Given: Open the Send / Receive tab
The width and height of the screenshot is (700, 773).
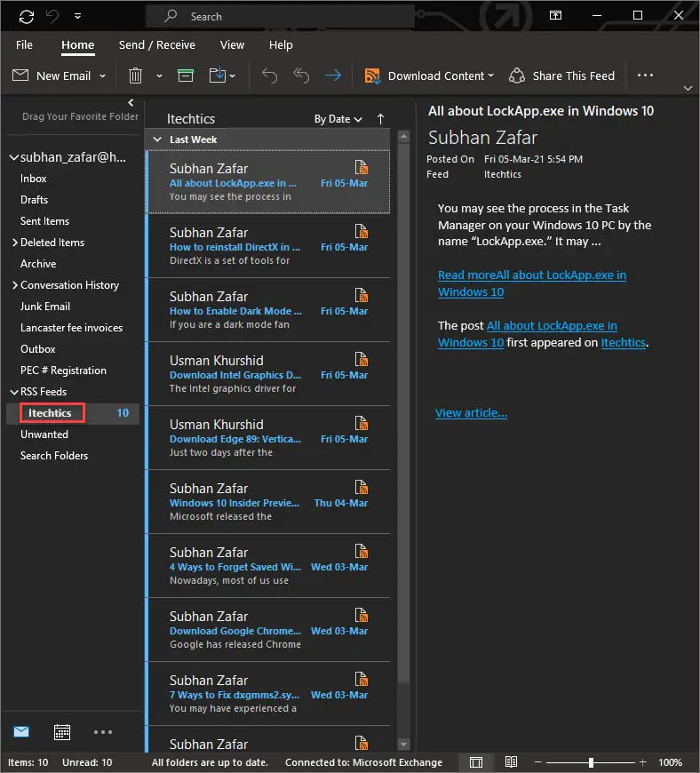Looking at the screenshot, I should (156, 44).
